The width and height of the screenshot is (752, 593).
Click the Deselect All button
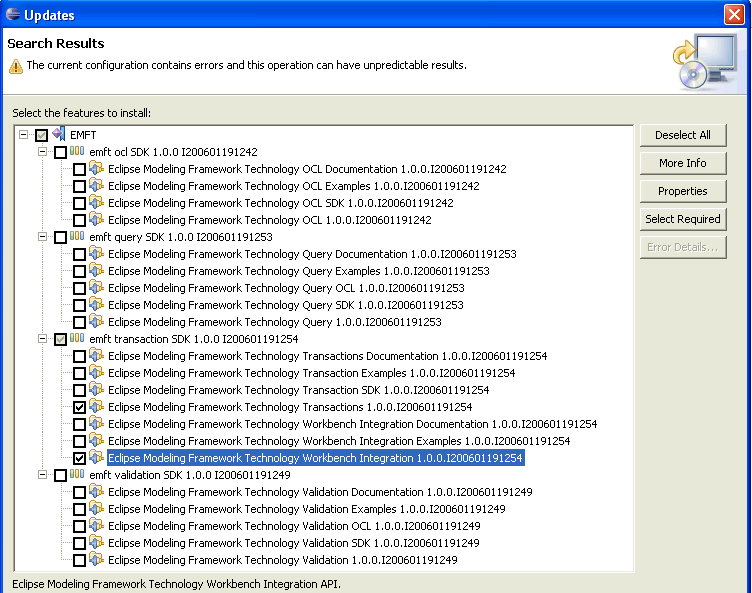pos(683,135)
